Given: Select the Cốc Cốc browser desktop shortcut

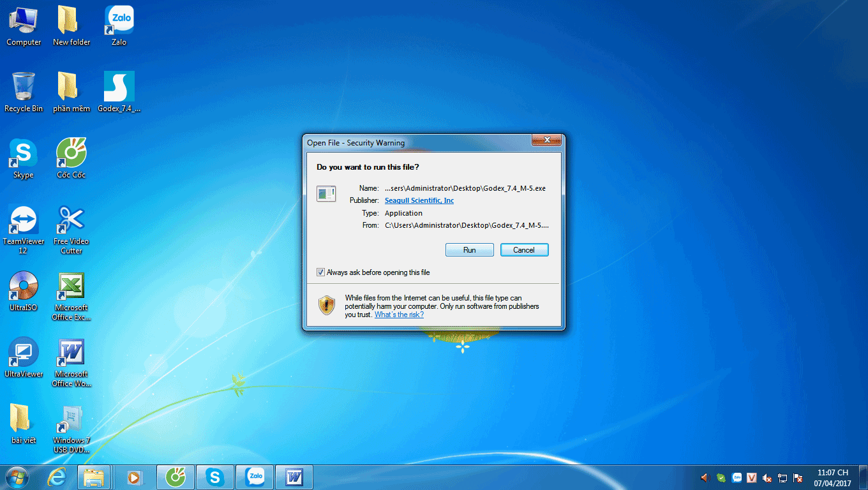Looking at the screenshot, I should pyautogui.click(x=71, y=159).
